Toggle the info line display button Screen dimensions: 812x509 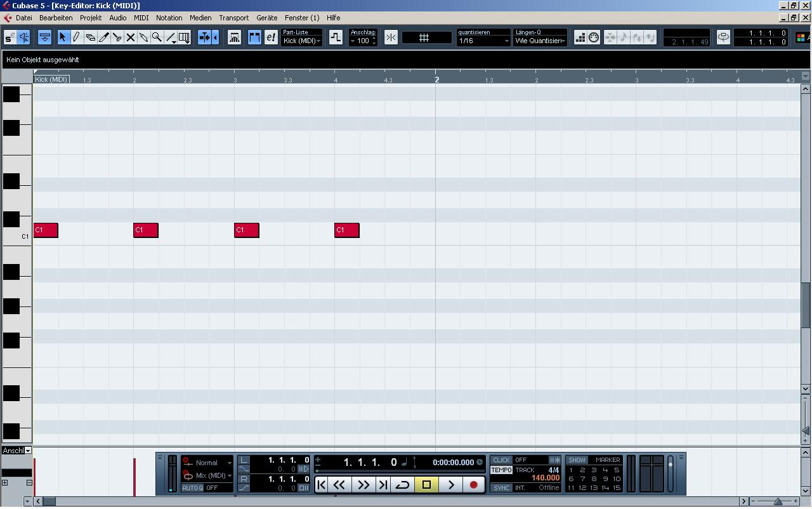coord(44,37)
